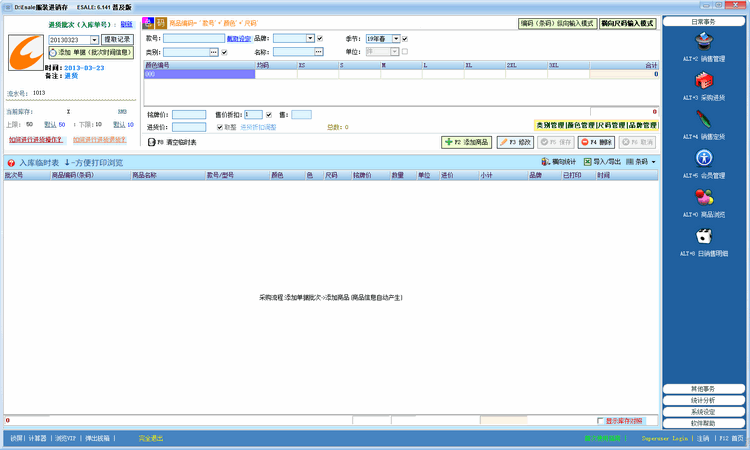Open 日销售明细 daily sales detail icon
750x450 pixels.
pyautogui.click(x=704, y=236)
